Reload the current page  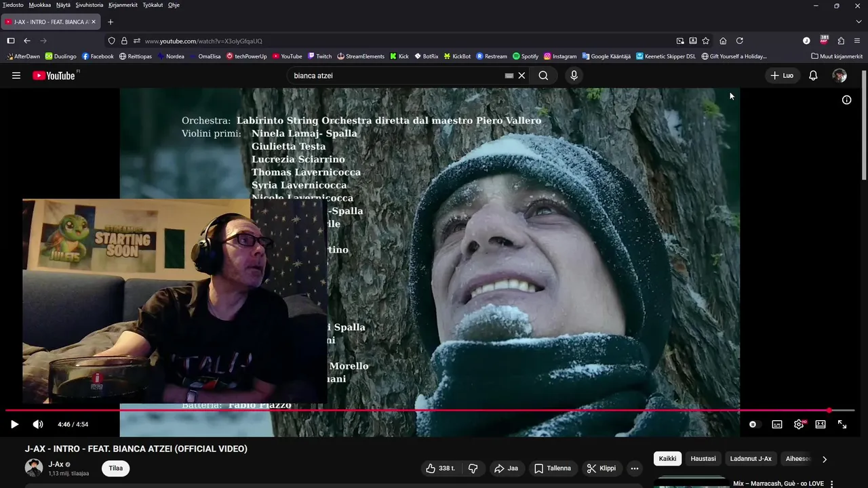point(740,41)
